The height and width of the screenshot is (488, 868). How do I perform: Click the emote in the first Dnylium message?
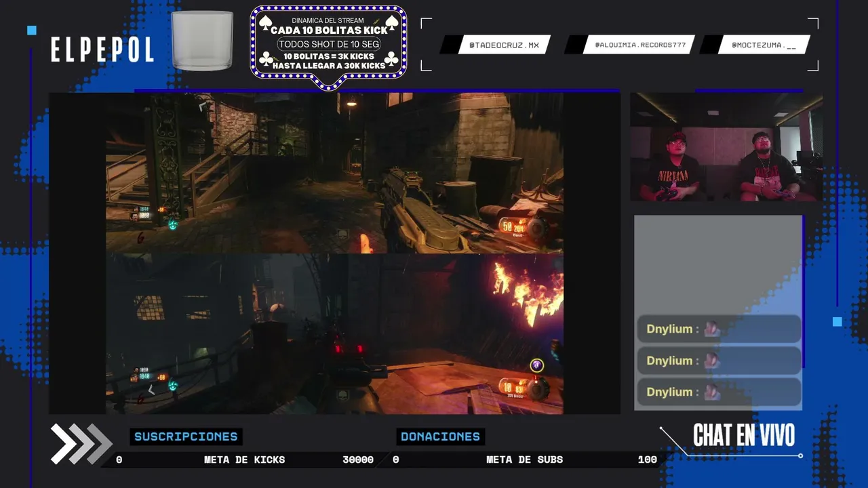711,329
